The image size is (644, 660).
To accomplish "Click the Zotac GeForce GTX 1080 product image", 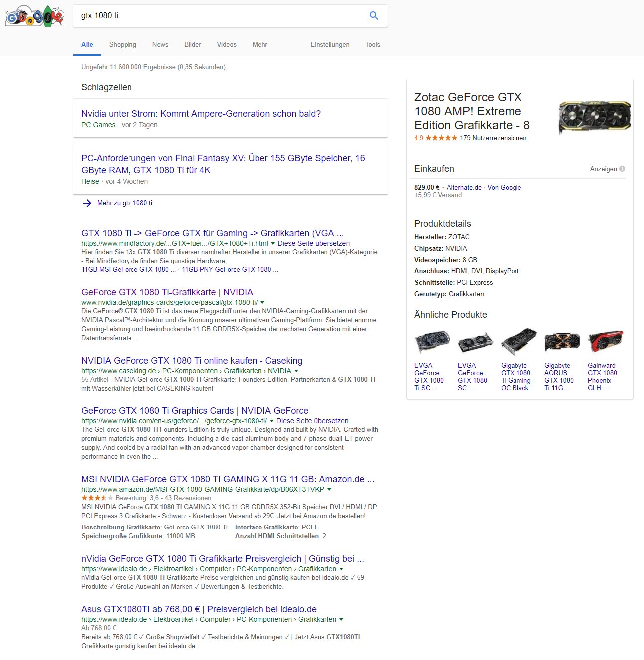I will click(595, 117).
